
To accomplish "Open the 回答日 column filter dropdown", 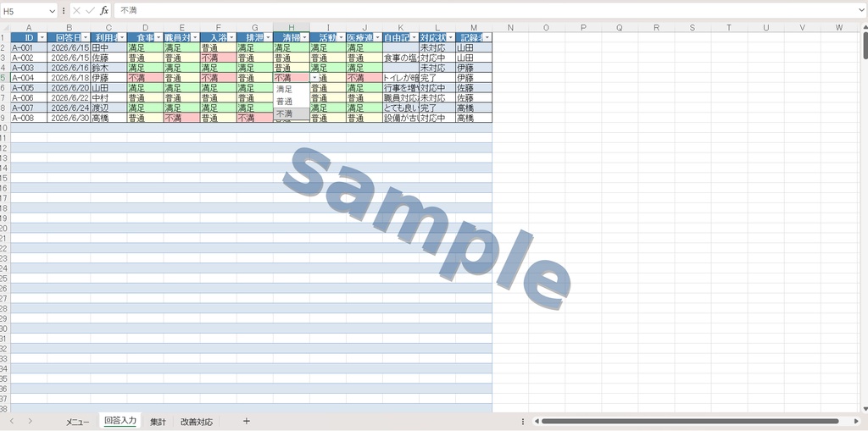I will click(86, 37).
